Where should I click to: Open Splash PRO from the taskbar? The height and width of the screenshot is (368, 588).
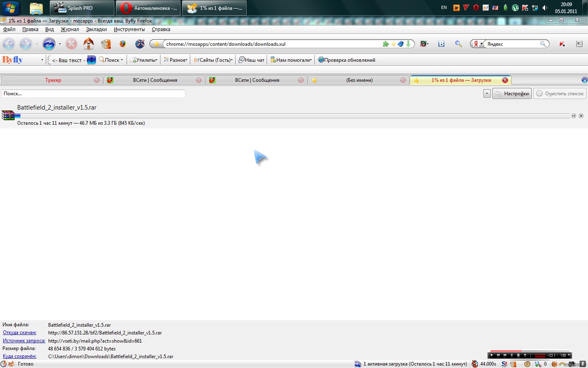point(82,8)
